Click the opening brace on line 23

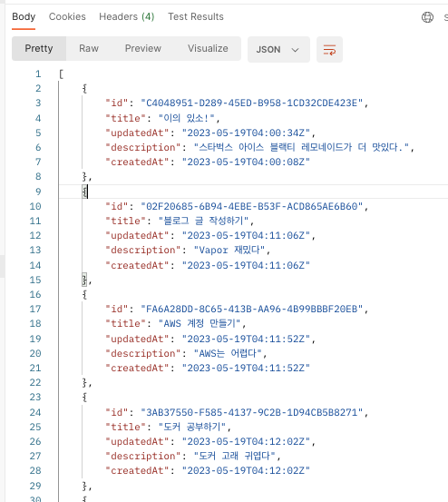(84, 398)
